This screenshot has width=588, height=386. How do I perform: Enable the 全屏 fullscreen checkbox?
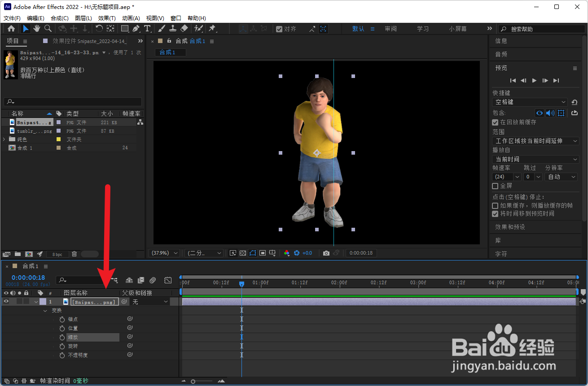tap(495, 186)
